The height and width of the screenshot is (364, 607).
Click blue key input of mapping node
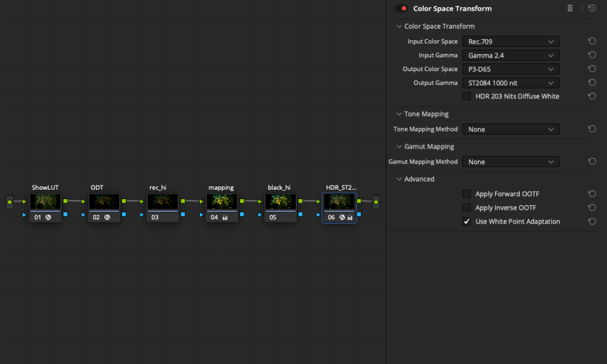(x=202, y=215)
